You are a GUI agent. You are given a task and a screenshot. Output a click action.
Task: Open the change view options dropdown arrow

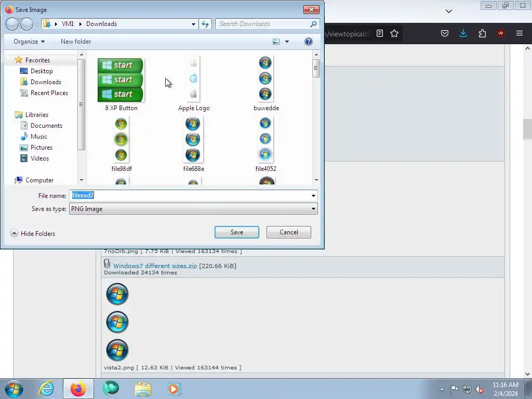coord(287,42)
